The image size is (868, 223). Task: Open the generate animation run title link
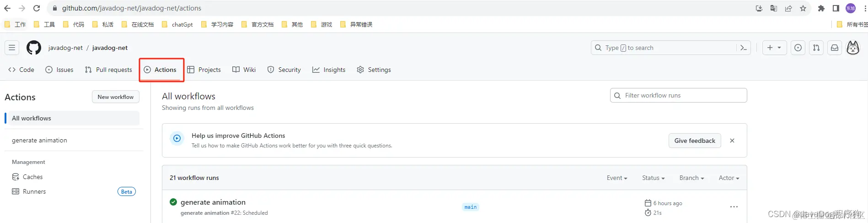(213, 202)
